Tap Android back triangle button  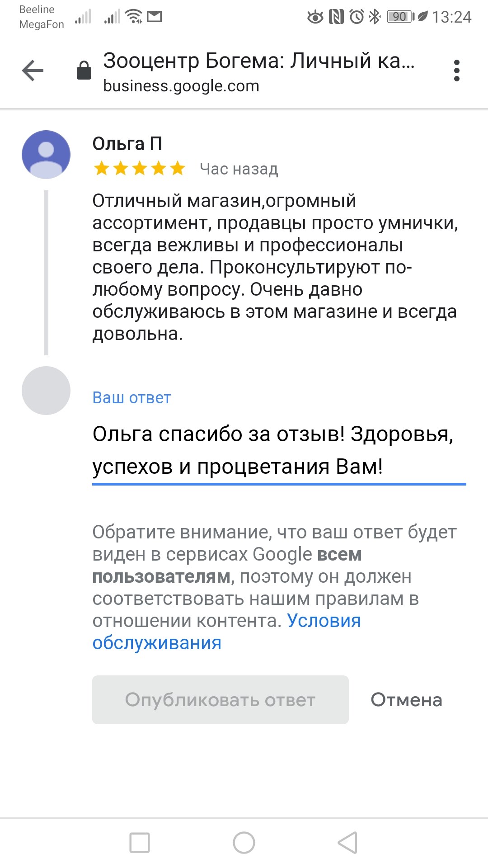click(x=347, y=843)
